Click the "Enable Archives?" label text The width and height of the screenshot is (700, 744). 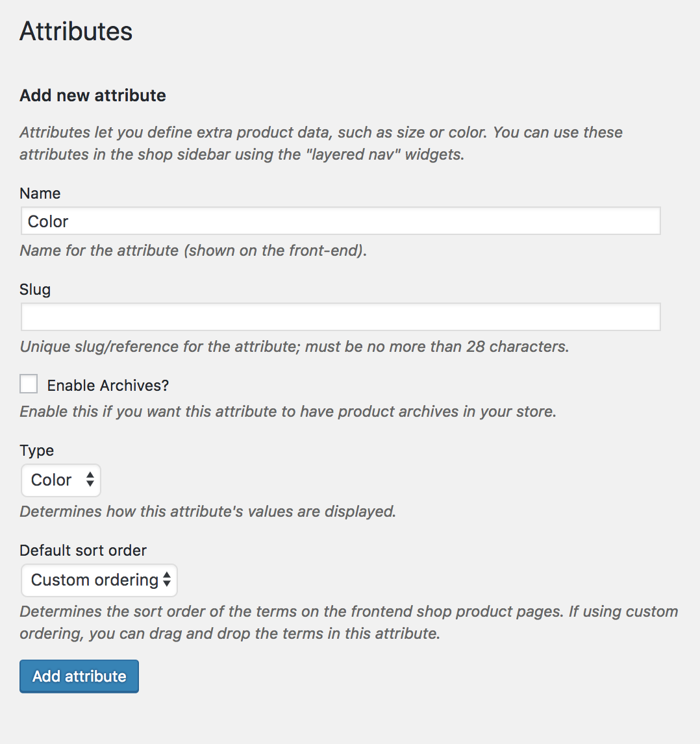click(108, 385)
